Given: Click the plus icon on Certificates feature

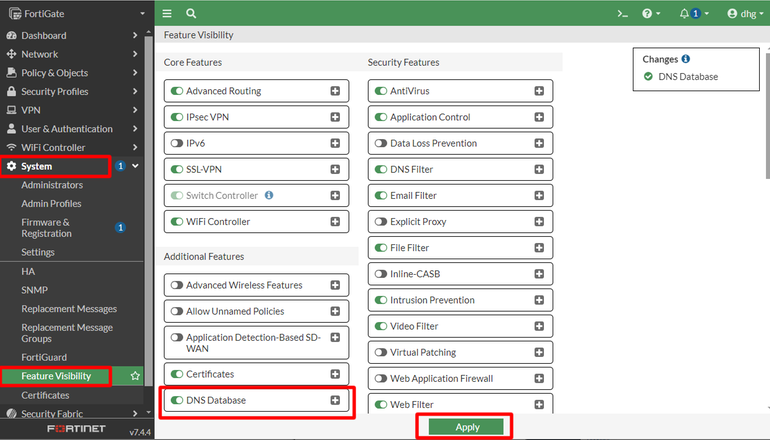Looking at the screenshot, I should (x=335, y=374).
